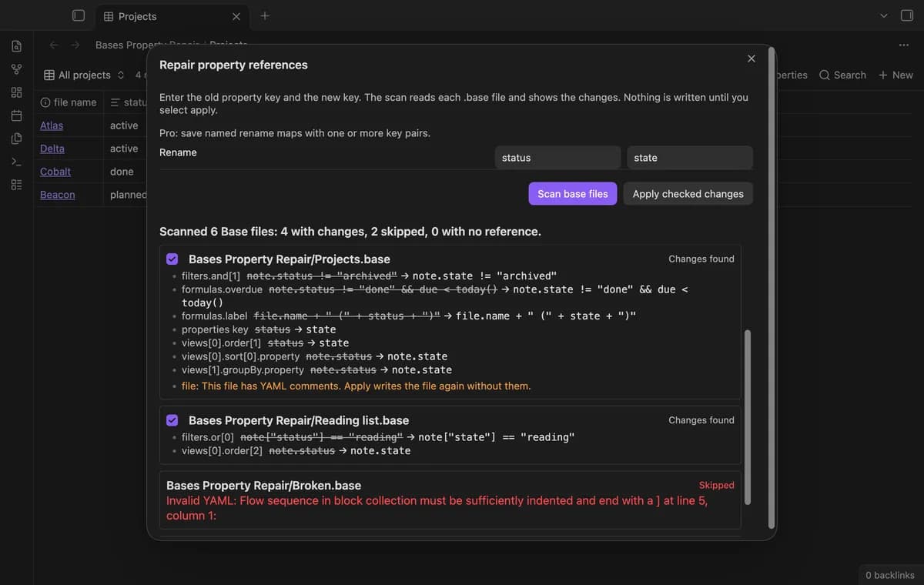Click Scan base files
This screenshot has height=585, width=924.
[573, 194]
